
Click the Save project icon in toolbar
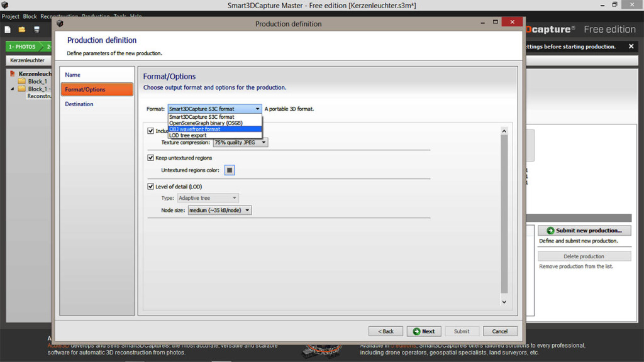pos(36,30)
